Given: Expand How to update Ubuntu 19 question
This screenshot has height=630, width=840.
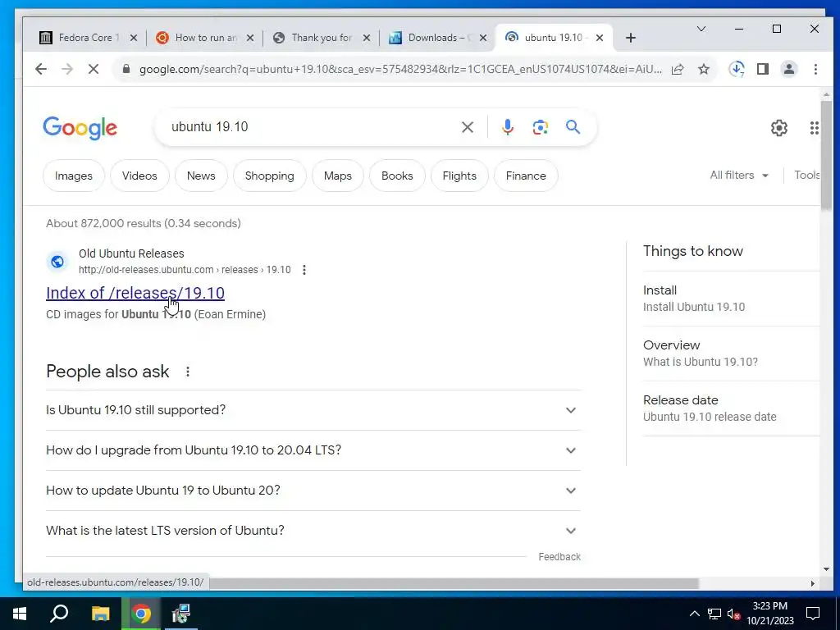Looking at the screenshot, I should tap(313, 491).
